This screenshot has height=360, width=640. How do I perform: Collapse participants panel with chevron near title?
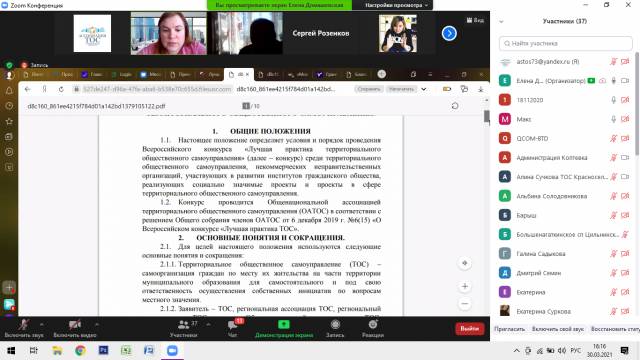click(501, 21)
